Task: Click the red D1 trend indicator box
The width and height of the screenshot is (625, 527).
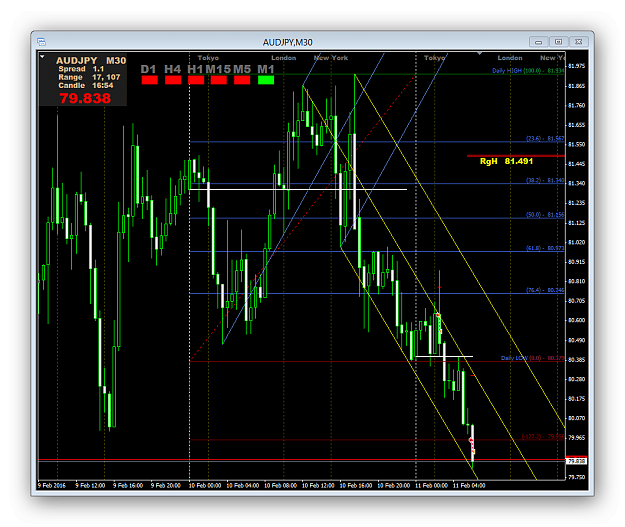Action: [149, 80]
